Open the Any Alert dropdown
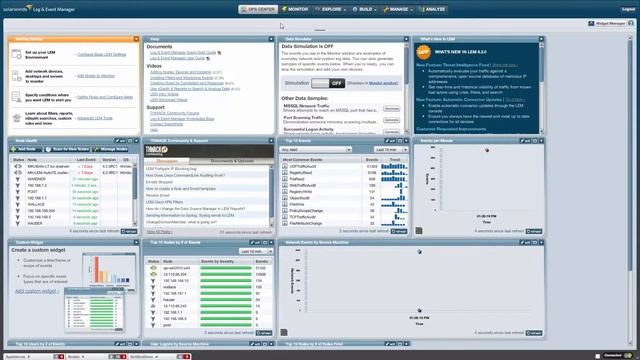The height and width of the screenshot is (360, 640). (316, 150)
